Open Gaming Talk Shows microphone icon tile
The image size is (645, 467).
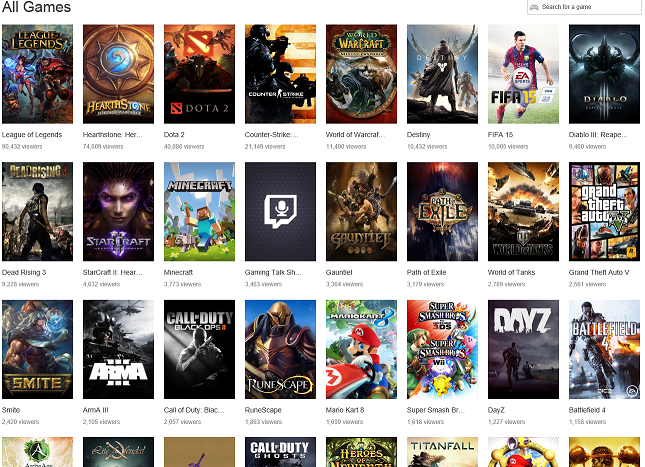point(280,211)
